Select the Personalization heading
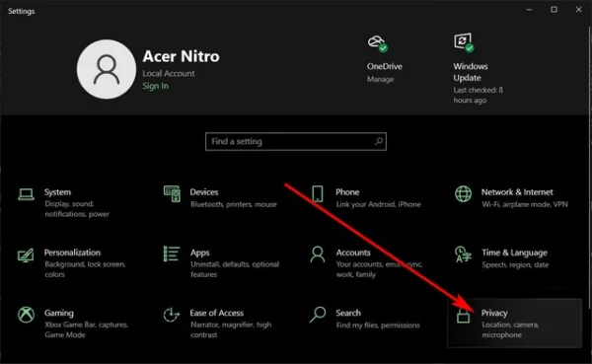The image size is (592, 364). pos(72,253)
